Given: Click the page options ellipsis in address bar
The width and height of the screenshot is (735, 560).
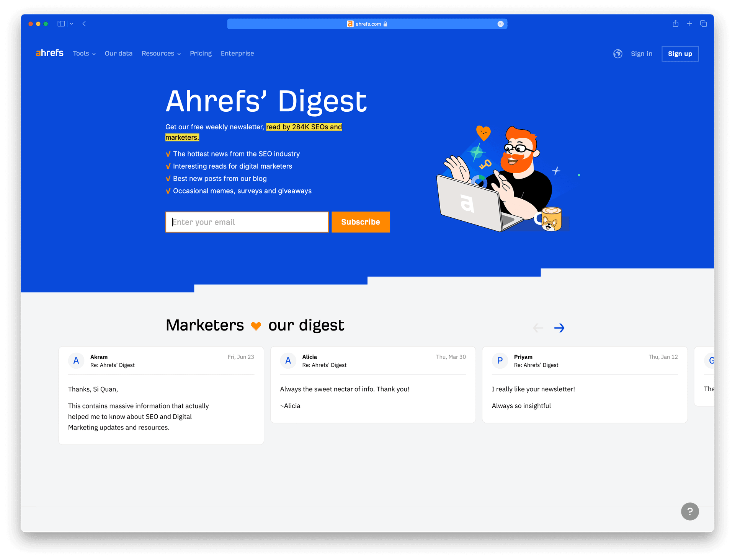Looking at the screenshot, I should click(500, 24).
